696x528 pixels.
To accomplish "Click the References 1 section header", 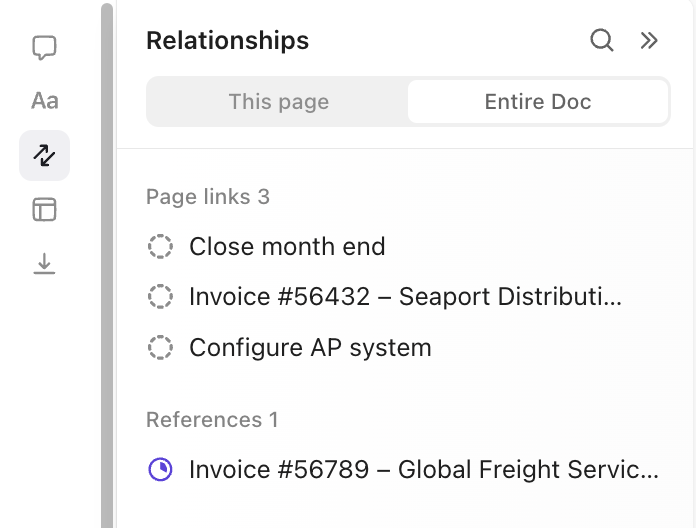I will point(212,420).
